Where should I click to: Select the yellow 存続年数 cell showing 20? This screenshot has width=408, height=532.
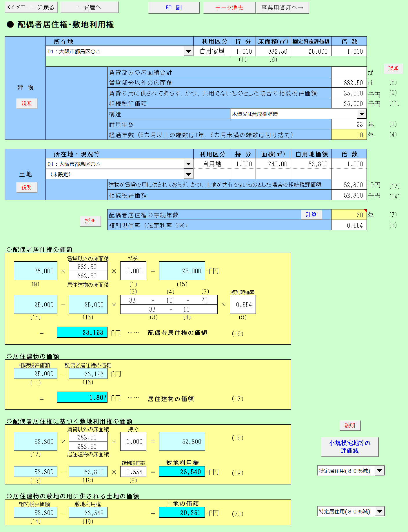coord(349,215)
